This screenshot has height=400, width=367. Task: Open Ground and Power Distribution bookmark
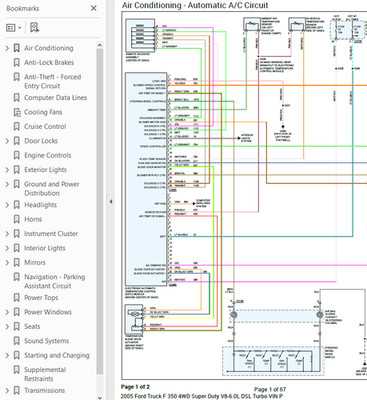pyautogui.click(x=52, y=189)
